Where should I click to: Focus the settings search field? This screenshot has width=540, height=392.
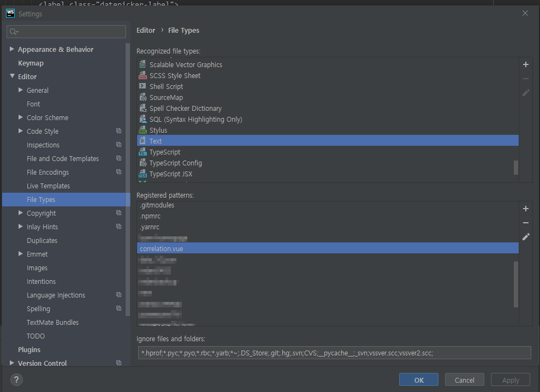click(x=66, y=32)
